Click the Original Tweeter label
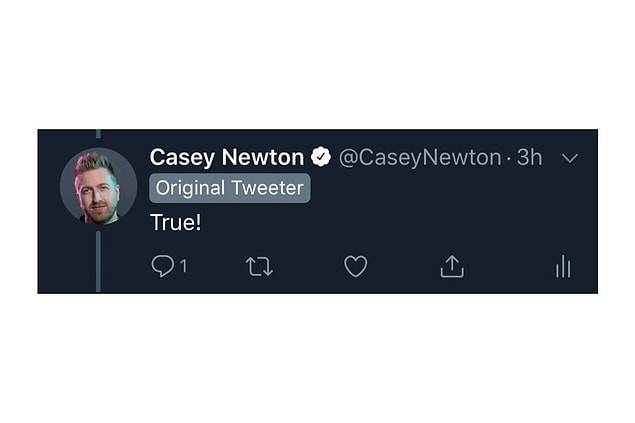The width and height of the screenshot is (635, 423). (230, 188)
